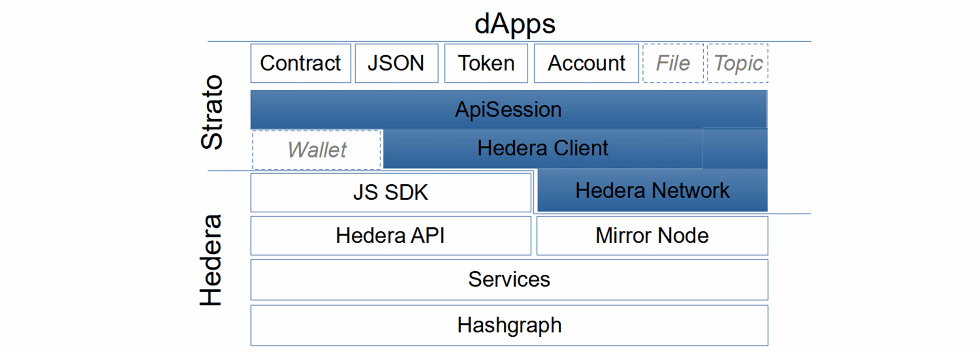
Task: Click the JS SDK box
Action: pyautogui.click(x=390, y=192)
